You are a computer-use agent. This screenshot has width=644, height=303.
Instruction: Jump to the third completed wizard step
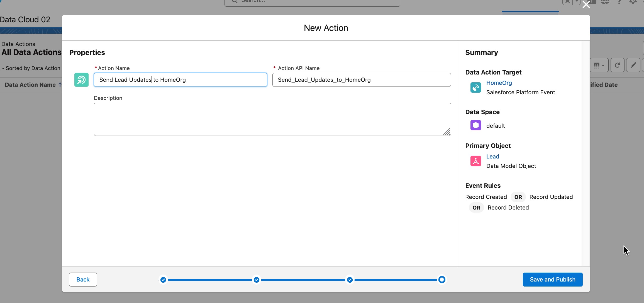[x=350, y=280]
